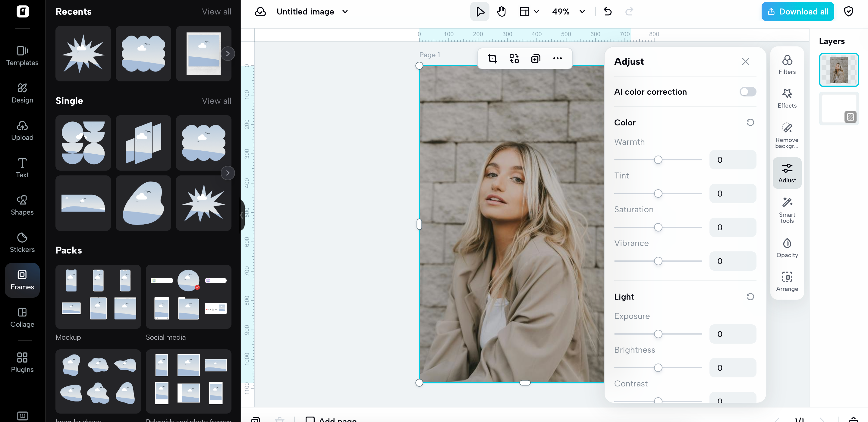This screenshot has height=422, width=868.
Task: Expand the layout view dropdown arrow
Action: [x=536, y=11]
